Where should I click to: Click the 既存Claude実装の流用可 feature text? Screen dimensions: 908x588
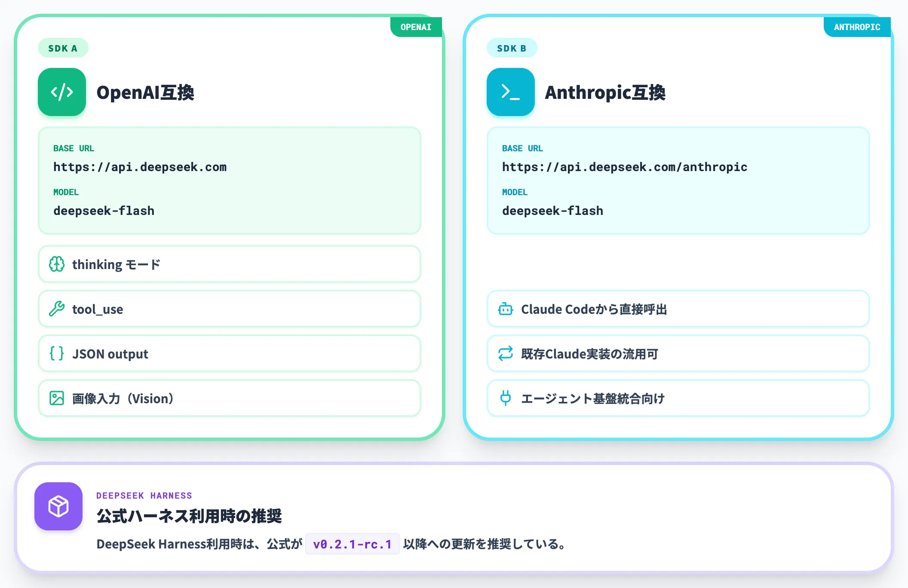coord(589,354)
